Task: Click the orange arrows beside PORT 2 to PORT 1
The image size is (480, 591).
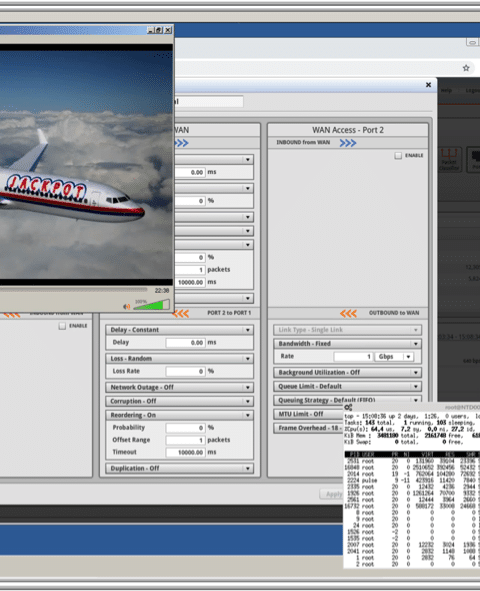Action: tap(181, 314)
